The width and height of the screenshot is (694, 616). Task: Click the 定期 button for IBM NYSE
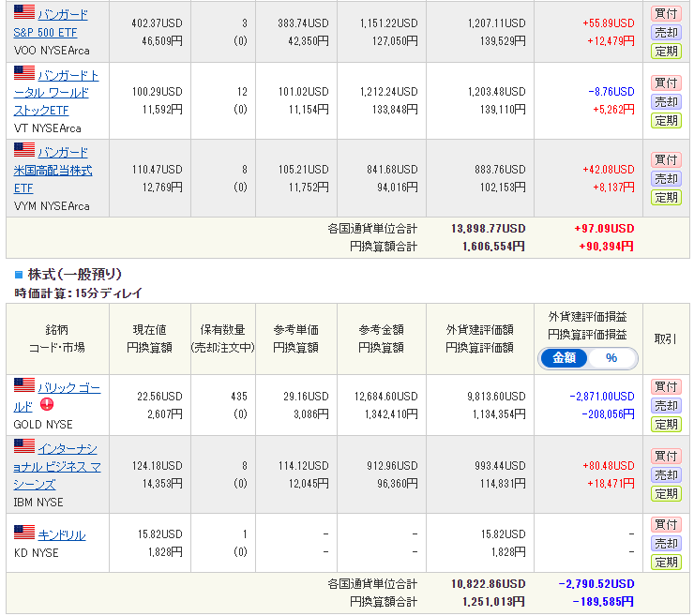[666, 493]
